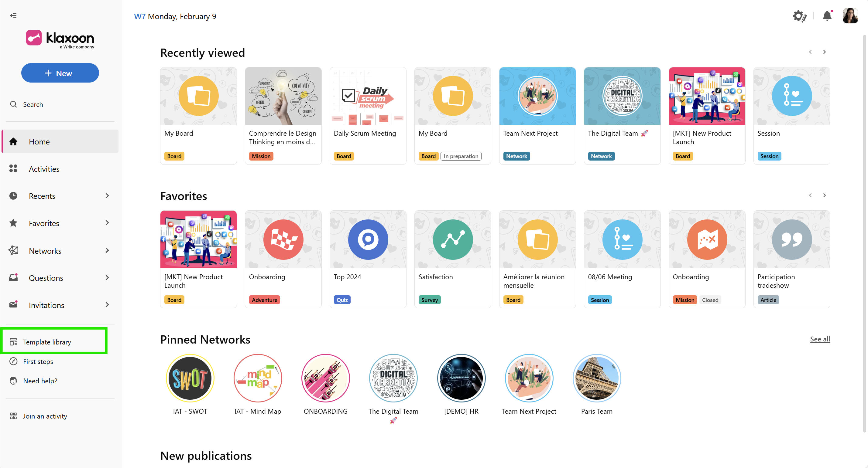Select Home in the sidebar
868x468 pixels.
click(x=39, y=142)
